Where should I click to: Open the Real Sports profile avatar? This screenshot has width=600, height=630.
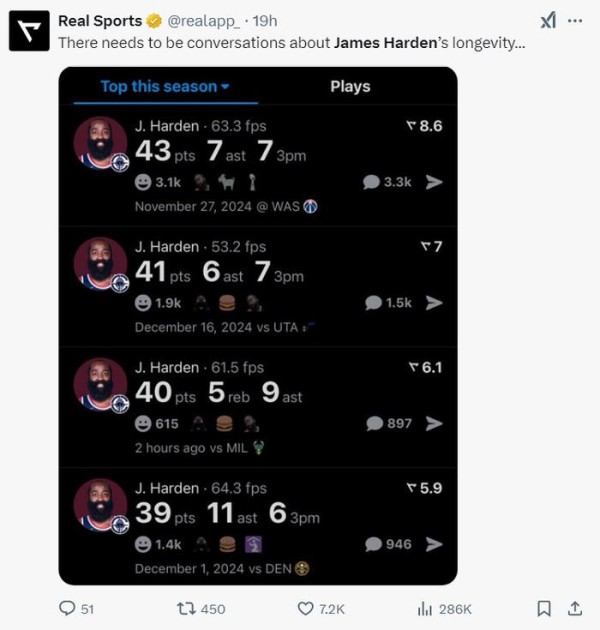tap(29, 31)
